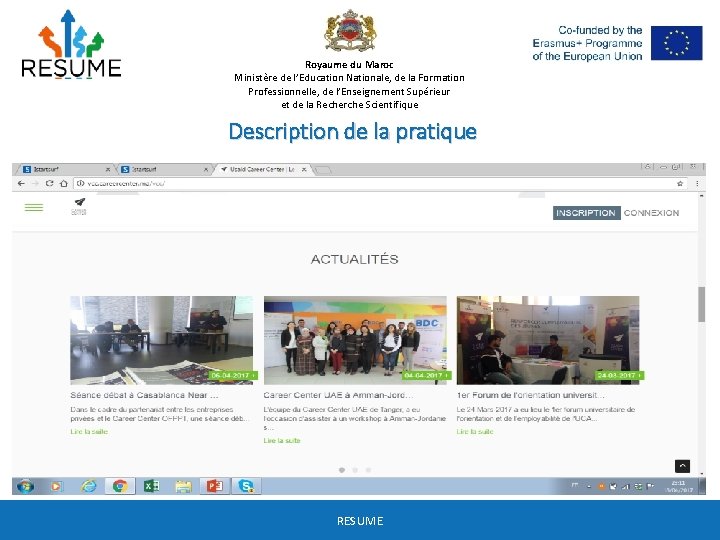Click the Career Center paper-plane logo
Image resolution: width=720 pixels, height=540 pixels.
tap(79, 206)
